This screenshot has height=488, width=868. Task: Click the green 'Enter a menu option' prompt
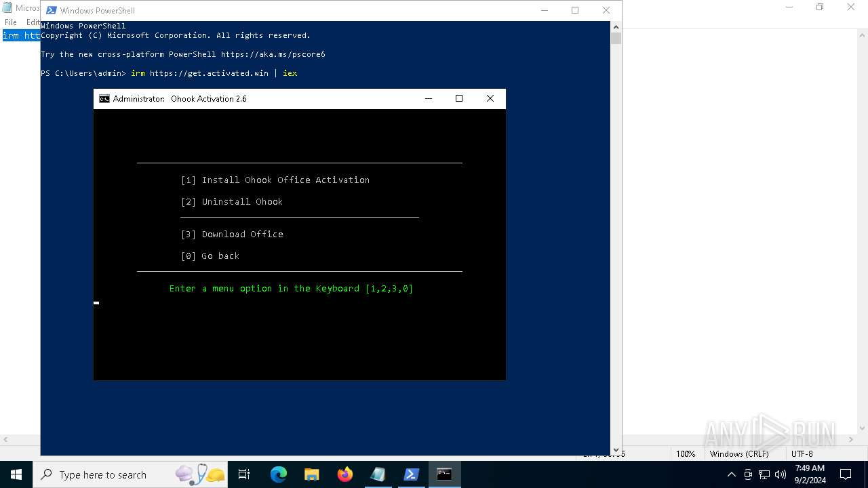(291, 289)
